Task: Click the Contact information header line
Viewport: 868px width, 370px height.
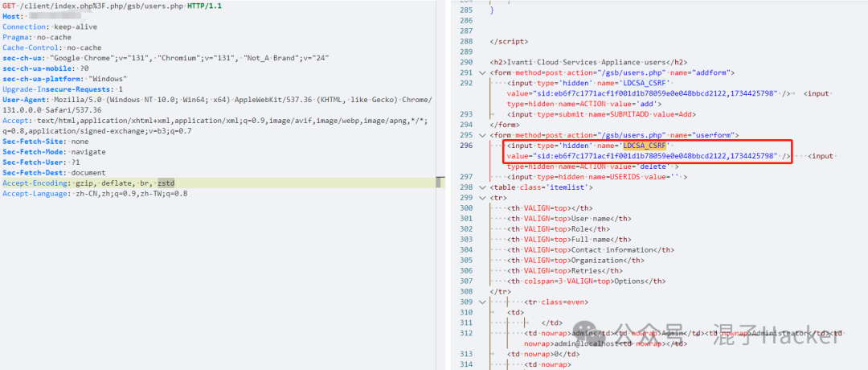Action: coord(591,250)
